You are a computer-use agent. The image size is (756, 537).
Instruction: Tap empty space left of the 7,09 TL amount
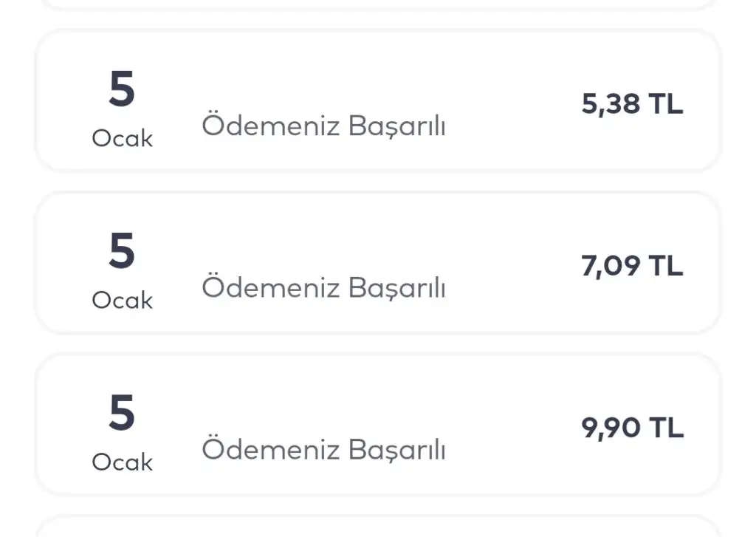coord(517,266)
